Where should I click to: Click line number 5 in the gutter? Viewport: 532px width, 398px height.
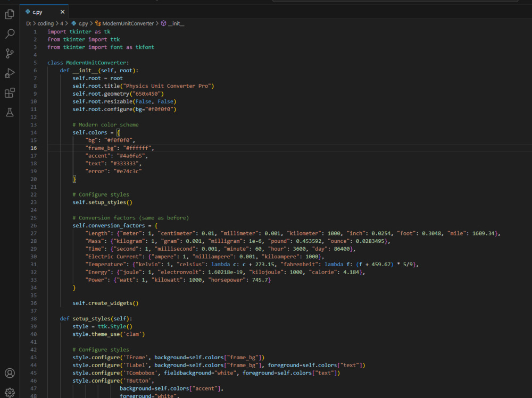(x=35, y=62)
